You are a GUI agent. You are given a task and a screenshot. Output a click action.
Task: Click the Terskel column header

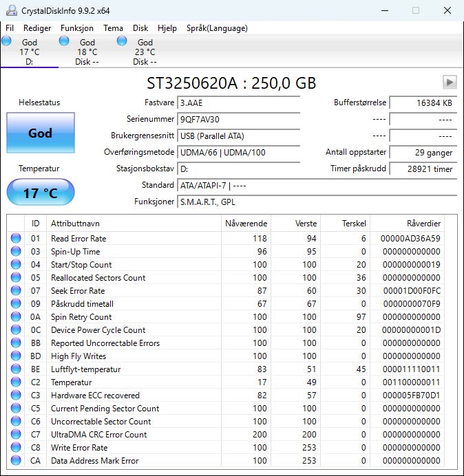(345, 224)
